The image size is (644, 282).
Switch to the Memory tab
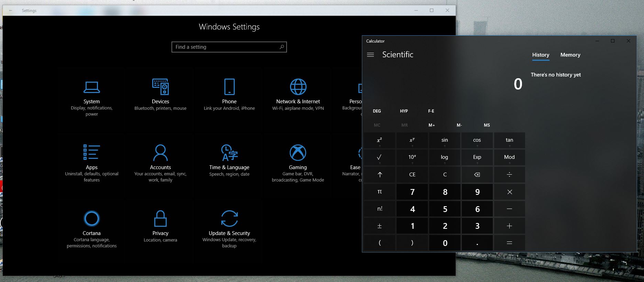click(570, 55)
